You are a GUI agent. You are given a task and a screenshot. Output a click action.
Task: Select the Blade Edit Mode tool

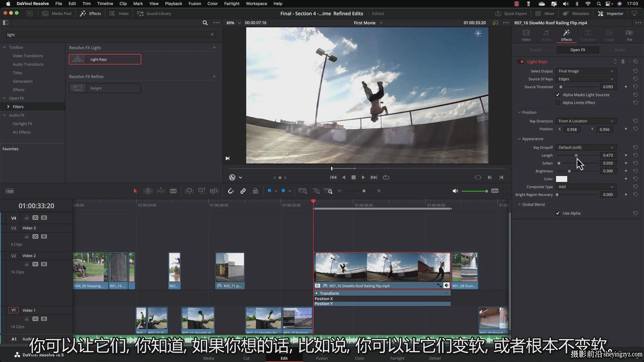tap(173, 191)
